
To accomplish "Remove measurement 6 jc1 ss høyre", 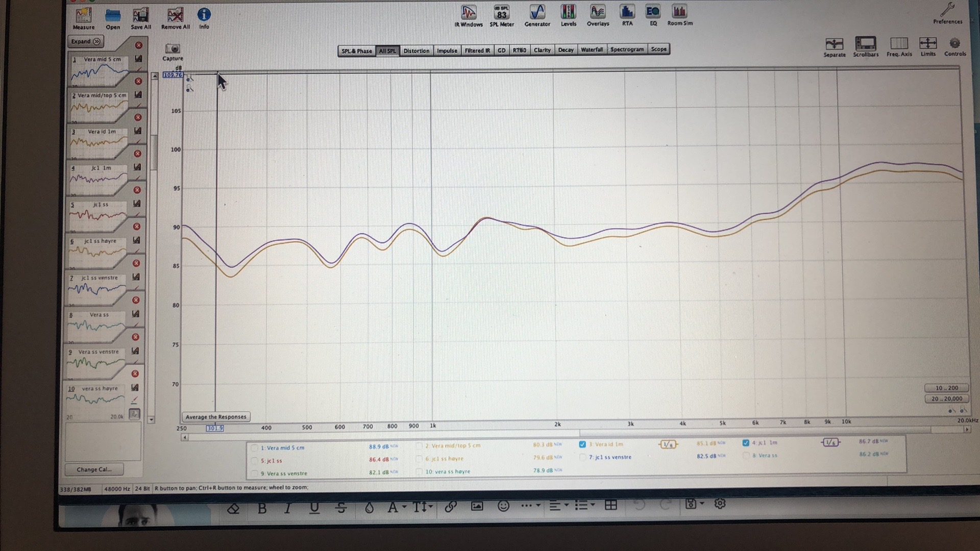I will (x=137, y=227).
